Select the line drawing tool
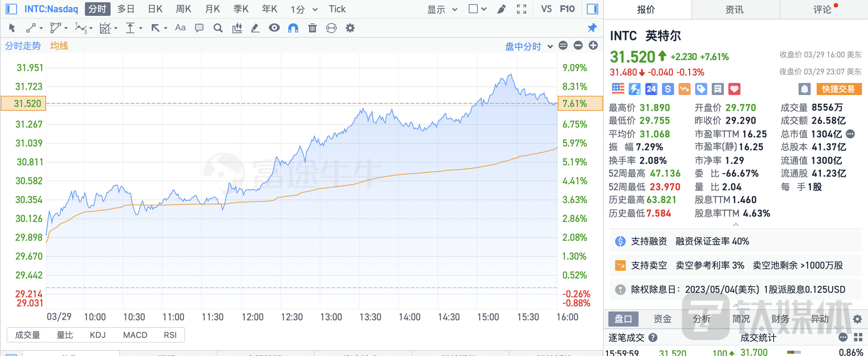Viewport: 868px width, 356px height. (31, 28)
